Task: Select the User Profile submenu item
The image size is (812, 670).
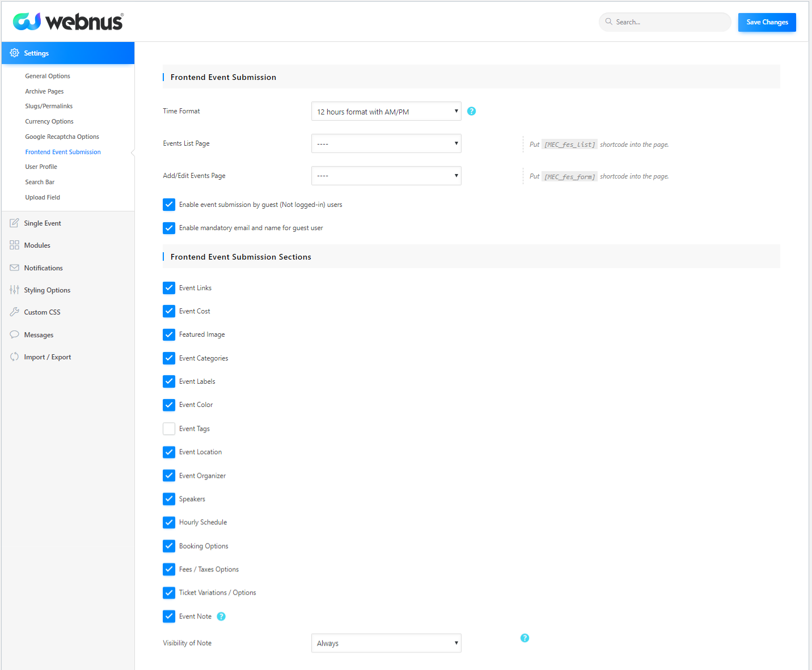Action: tap(41, 167)
